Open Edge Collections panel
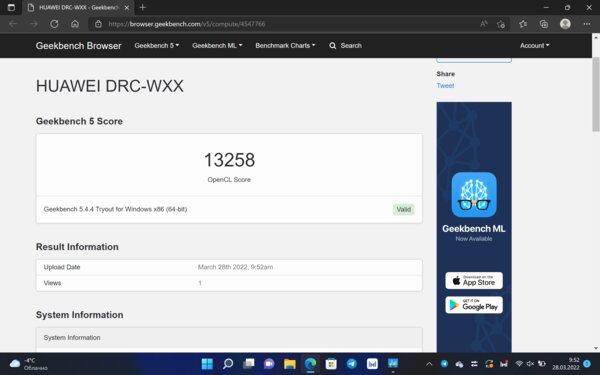600x375 pixels. coord(544,24)
